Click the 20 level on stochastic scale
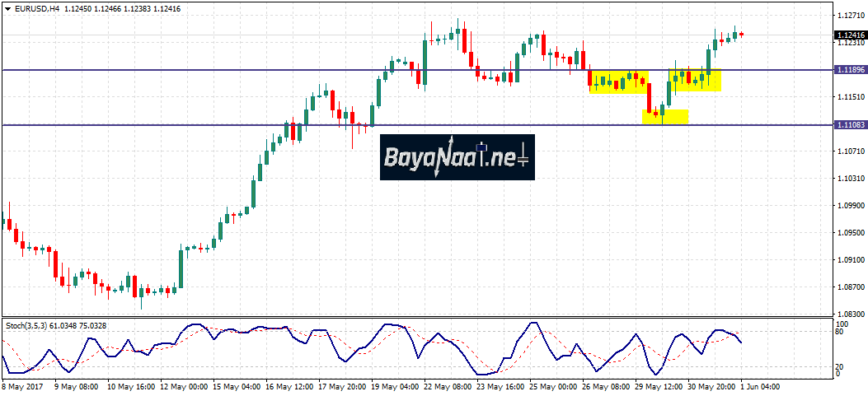This screenshot has height=396, width=868. (839, 366)
